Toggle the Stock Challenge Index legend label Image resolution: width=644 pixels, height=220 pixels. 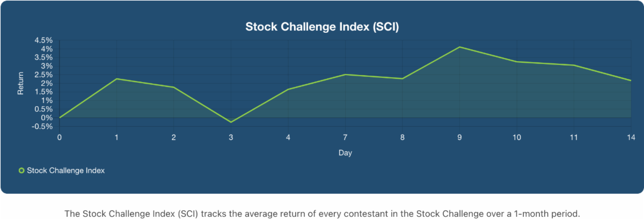(65, 171)
